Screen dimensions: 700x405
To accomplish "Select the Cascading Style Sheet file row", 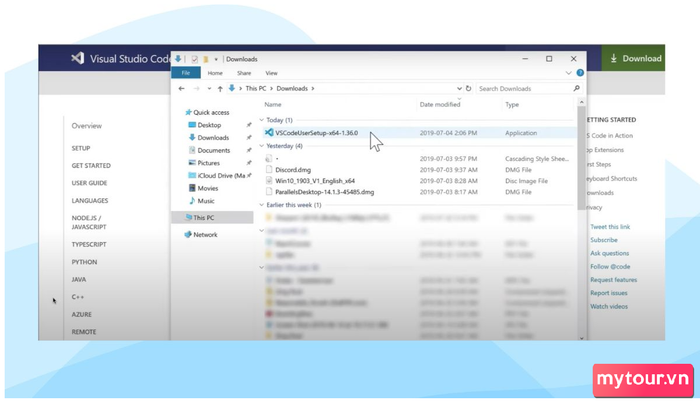I will (x=417, y=159).
